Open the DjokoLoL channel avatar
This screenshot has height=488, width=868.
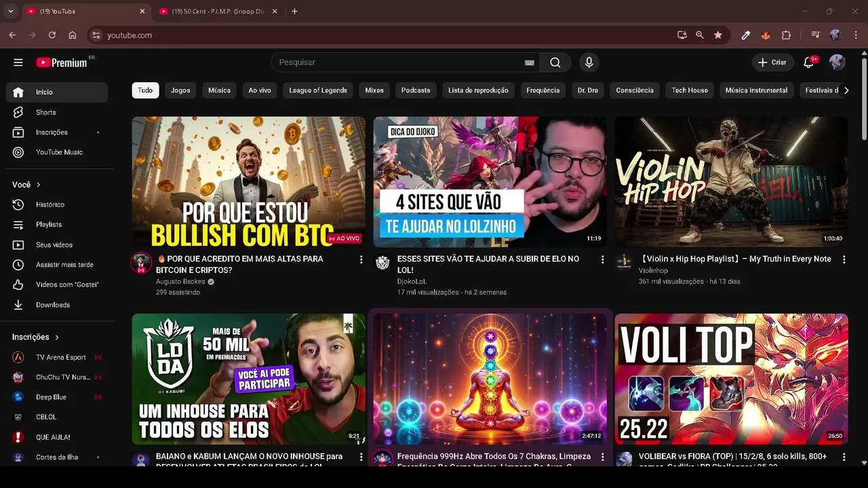(x=382, y=263)
